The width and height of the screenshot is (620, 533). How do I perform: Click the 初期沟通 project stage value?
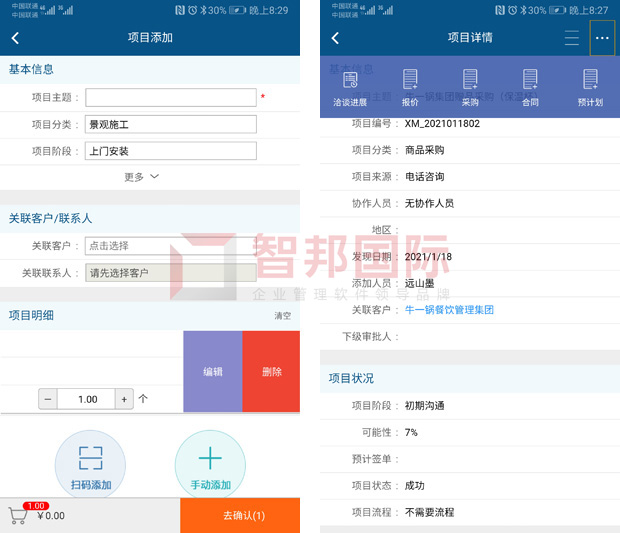425,406
